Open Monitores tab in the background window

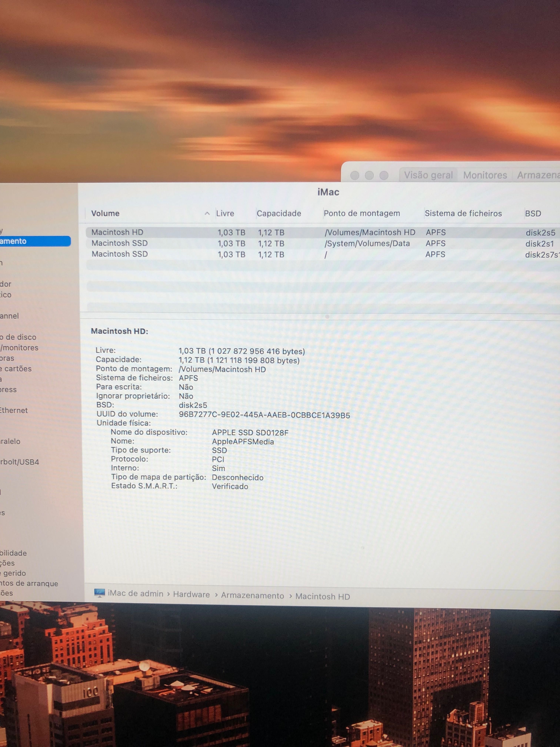click(x=485, y=175)
